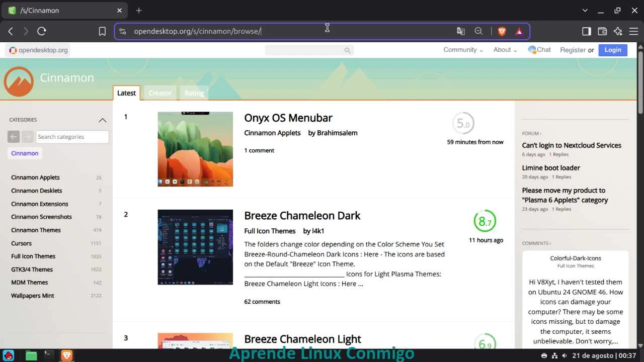644x362 pixels.
Task: Toggle the browser sidebar panel icon
Action: point(586,31)
